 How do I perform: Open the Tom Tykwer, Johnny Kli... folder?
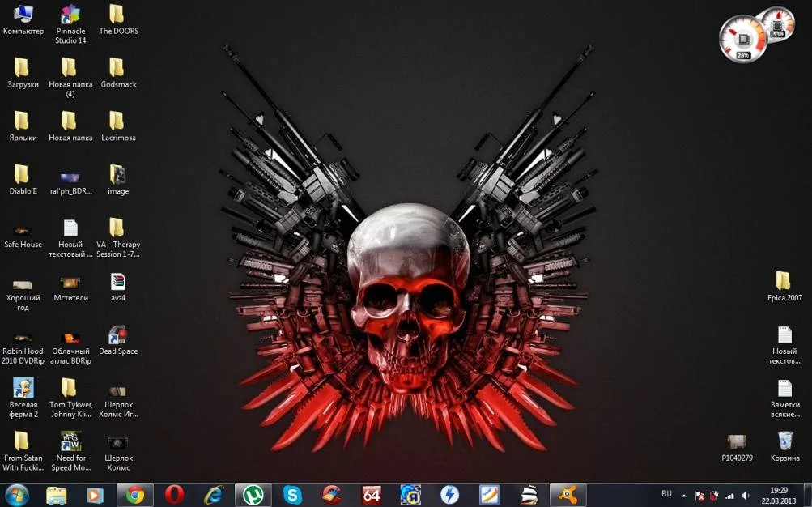70,398
